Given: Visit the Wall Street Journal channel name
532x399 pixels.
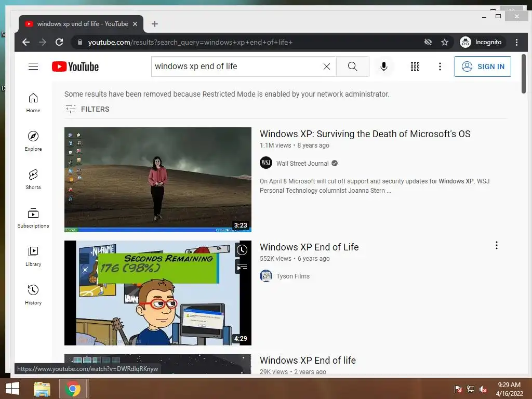Looking at the screenshot, I should [x=302, y=164].
